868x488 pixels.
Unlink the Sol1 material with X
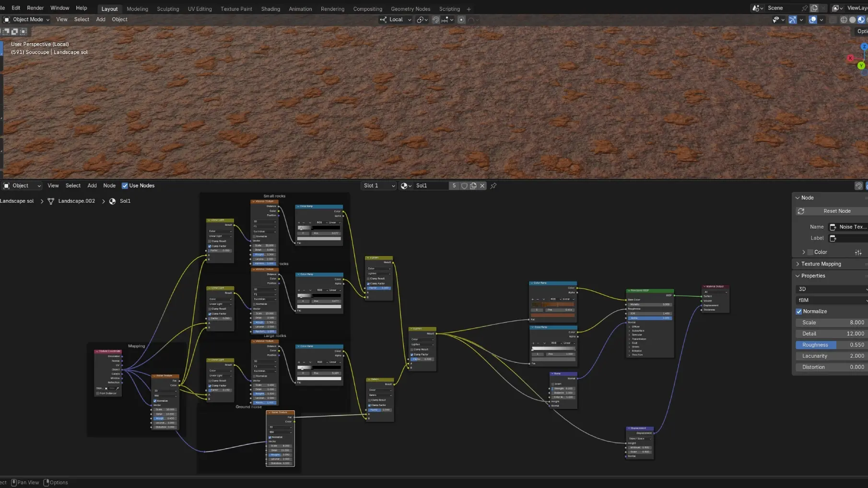click(482, 186)
